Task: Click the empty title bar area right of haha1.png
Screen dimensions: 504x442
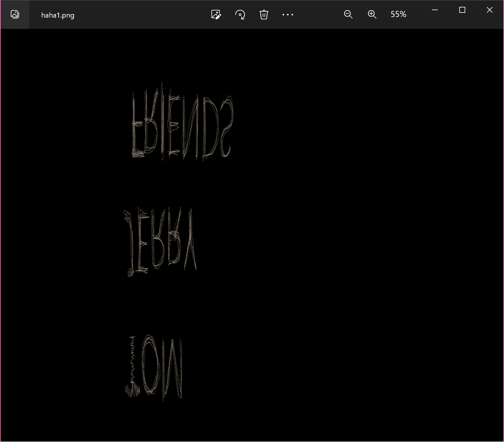Action: [x=134, y=14]
